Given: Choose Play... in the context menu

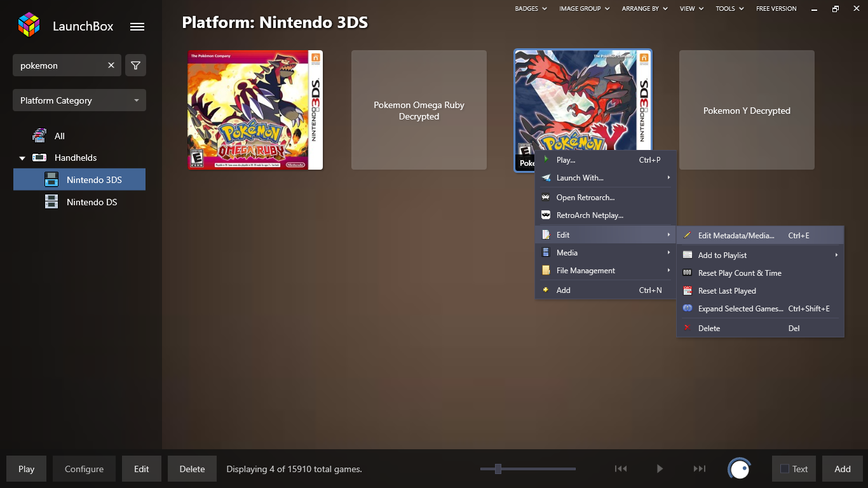Looking at the screenshot, I should coord(606,160).
